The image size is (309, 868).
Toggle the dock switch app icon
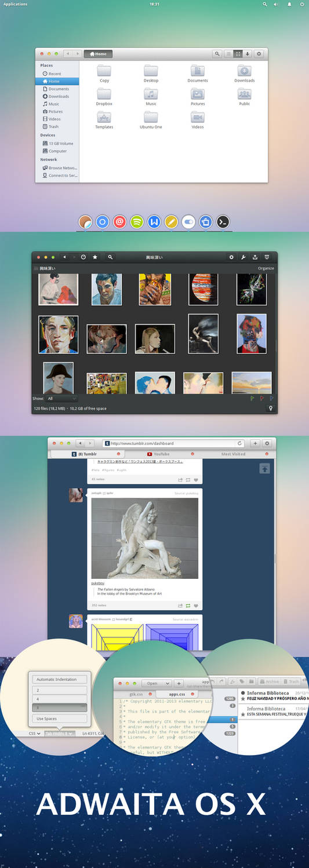coord(188,221)
